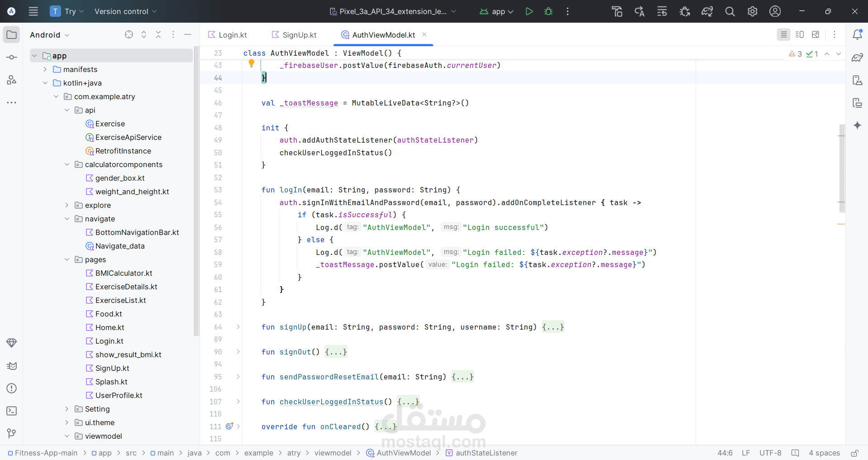This screenshot has height=460, width=868.
Task: Expand the explore package
Action: [67, 205]
